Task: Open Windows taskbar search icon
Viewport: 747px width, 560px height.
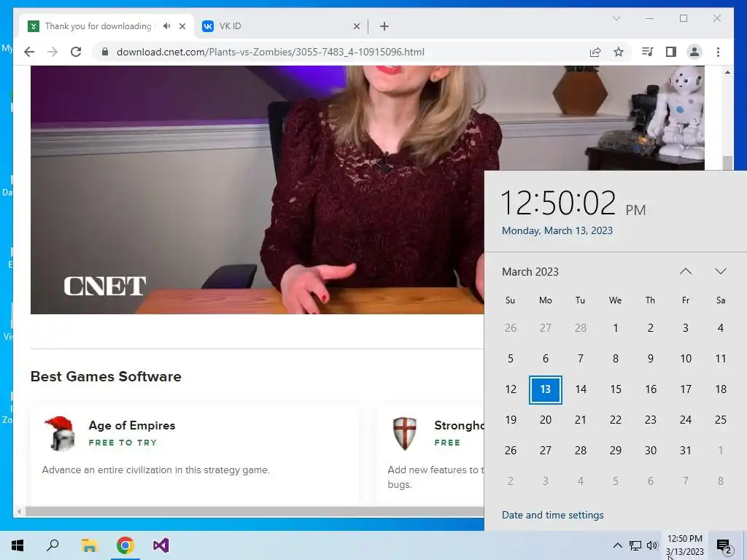Action: [53, 545]
